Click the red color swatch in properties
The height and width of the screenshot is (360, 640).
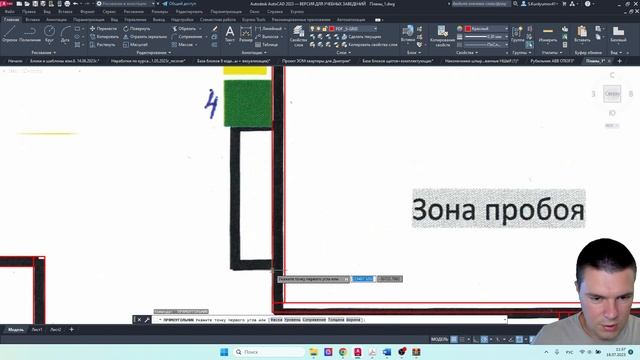[x=468, y=29]
